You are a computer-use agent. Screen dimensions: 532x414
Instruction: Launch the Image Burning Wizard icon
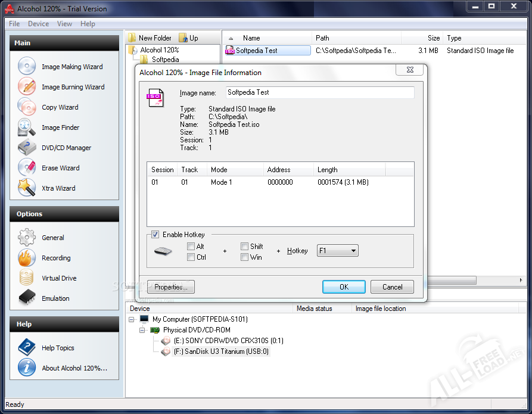[x=27, y=87]
